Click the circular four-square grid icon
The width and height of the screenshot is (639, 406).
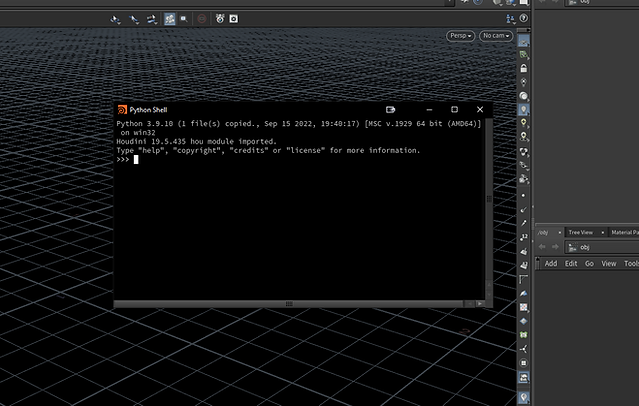[x=524, y=363]
